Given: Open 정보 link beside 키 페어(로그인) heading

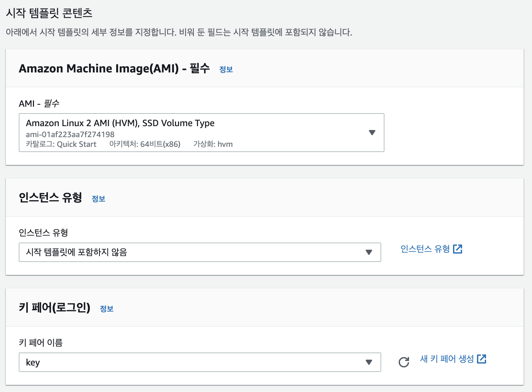Looking at the screenshot, I should pos(106,309).
